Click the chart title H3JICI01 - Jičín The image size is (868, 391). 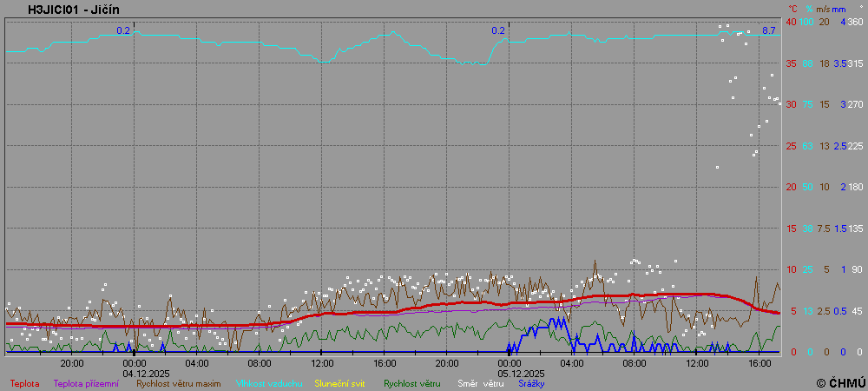click(74, 10)
